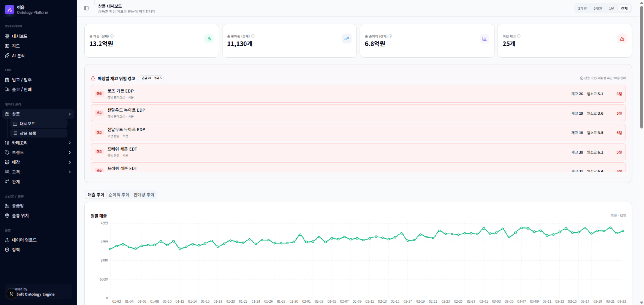
Task: Click the 이음 logo icon
Action: [10, 10]
